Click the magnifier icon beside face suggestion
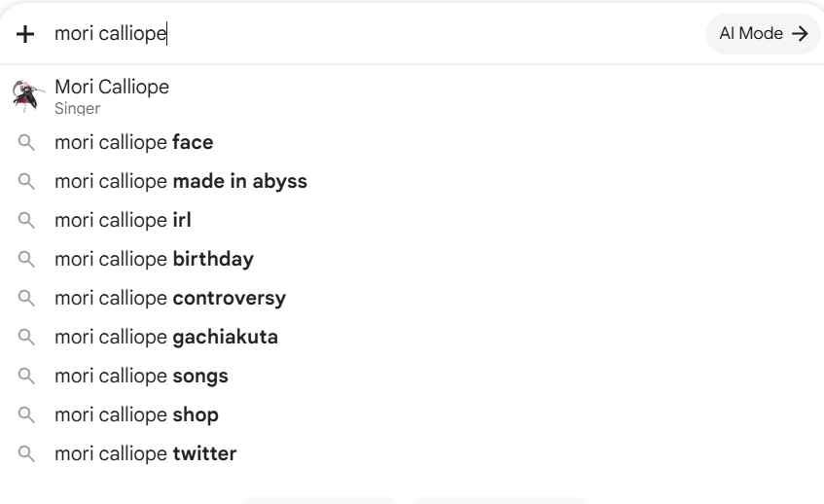 (x=26, y=142)
